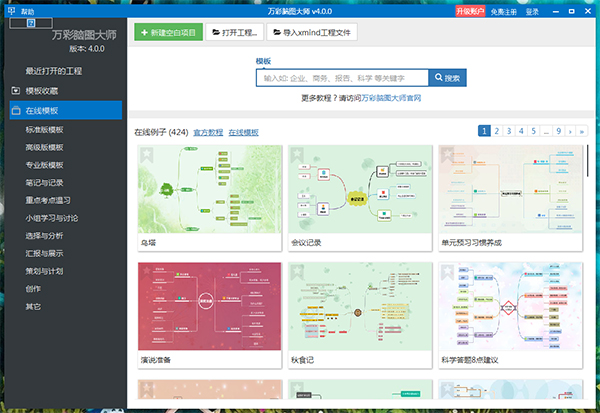Jump to the last page with the » arrow

tap(583, 131)
